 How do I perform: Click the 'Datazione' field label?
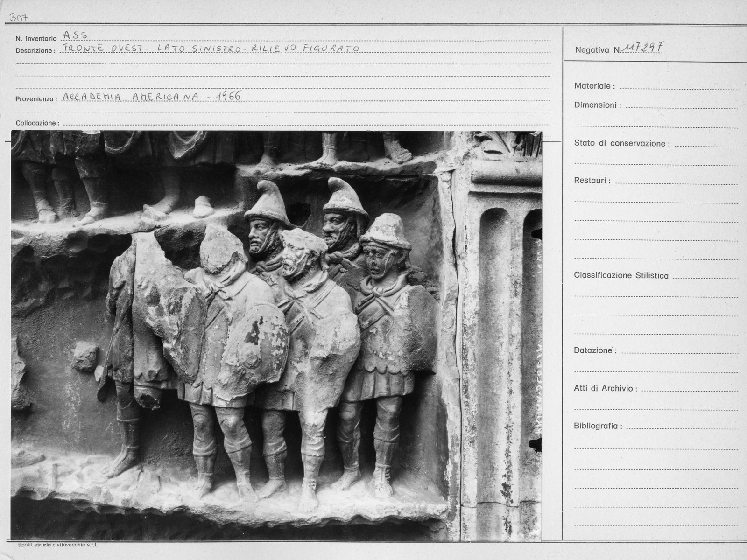(595, 350)
